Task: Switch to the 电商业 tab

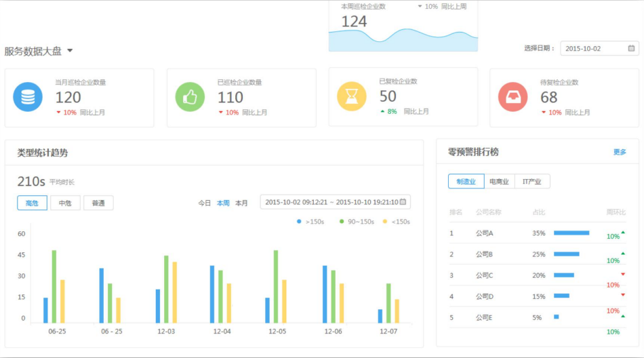Action: tap(499, 181)
